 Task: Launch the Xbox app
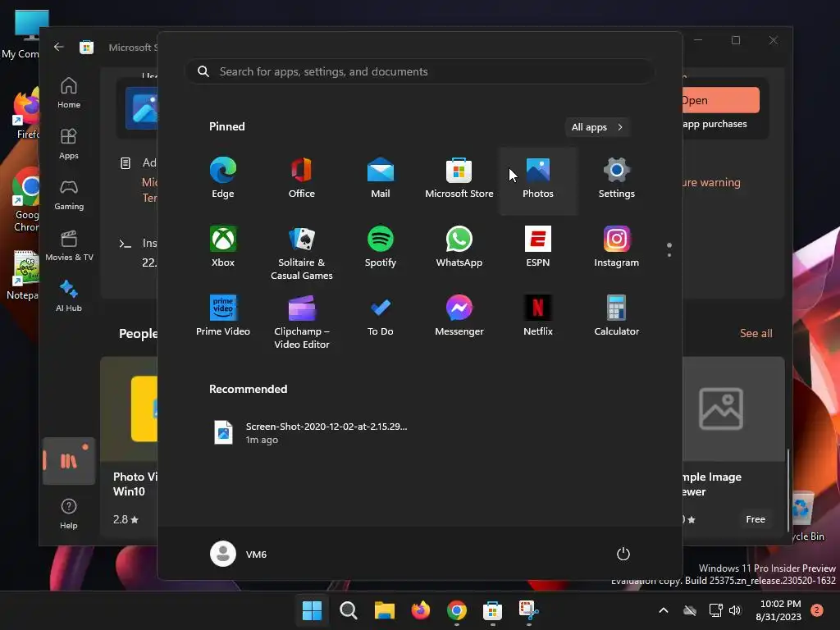coord(223,248)
